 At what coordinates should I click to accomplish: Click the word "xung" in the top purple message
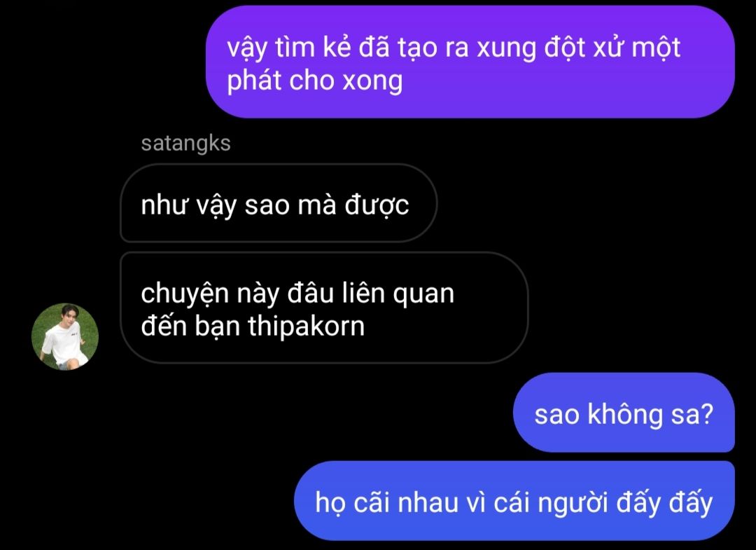point(506,49)
